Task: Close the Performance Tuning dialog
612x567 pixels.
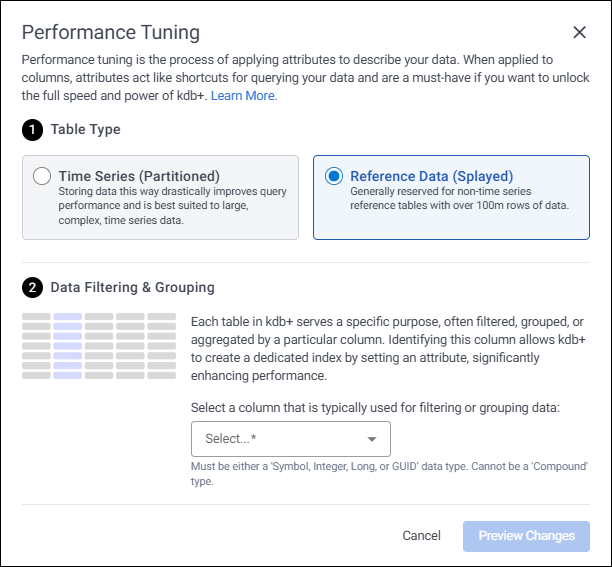Action: click(x=579, y=32)
